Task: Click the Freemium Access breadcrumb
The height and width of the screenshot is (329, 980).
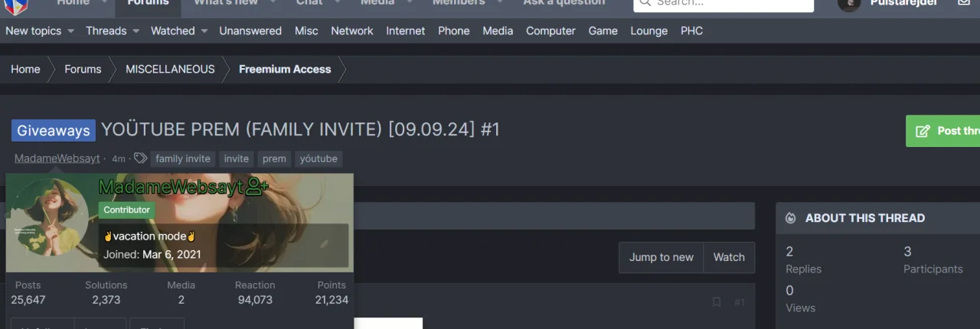Action: coord(285,69)
